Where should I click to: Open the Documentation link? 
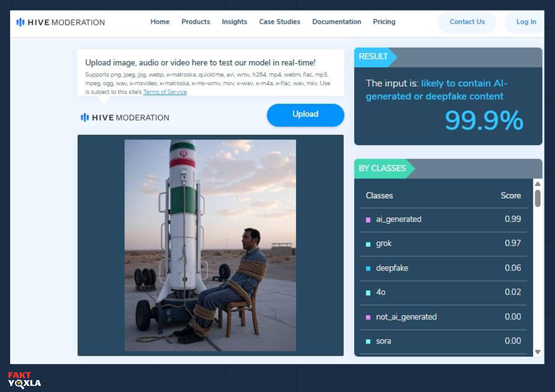point(336,22)
